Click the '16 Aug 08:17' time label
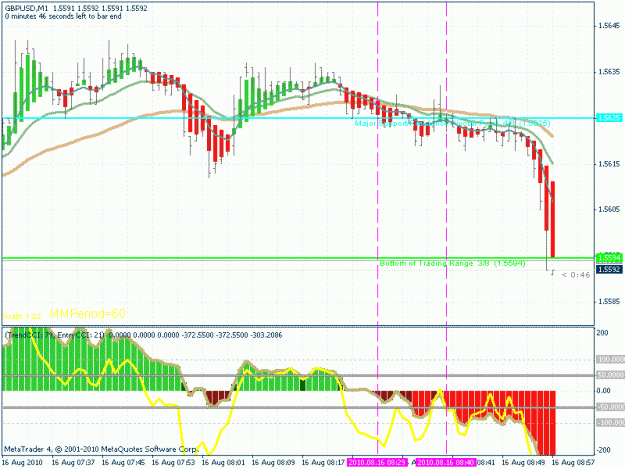This screenshot has height=469, width=625. (323, 463)
